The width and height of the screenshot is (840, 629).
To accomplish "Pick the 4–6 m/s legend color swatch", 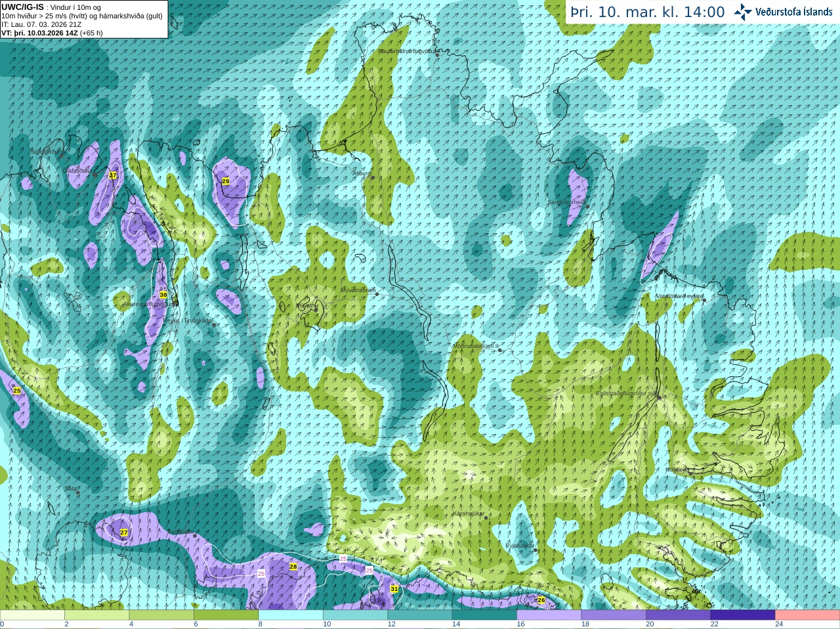I will coord(161,615).
